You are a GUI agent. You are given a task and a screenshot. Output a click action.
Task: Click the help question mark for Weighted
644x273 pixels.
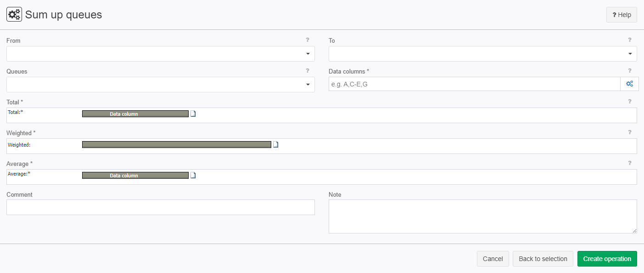pyautogui.click(x=630, y=132)
